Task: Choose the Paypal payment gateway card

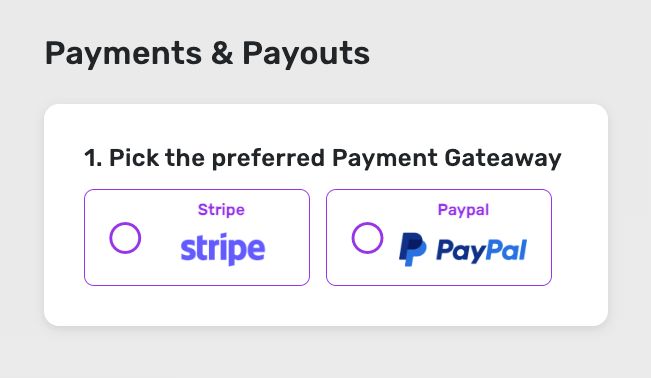Action: 439,237
